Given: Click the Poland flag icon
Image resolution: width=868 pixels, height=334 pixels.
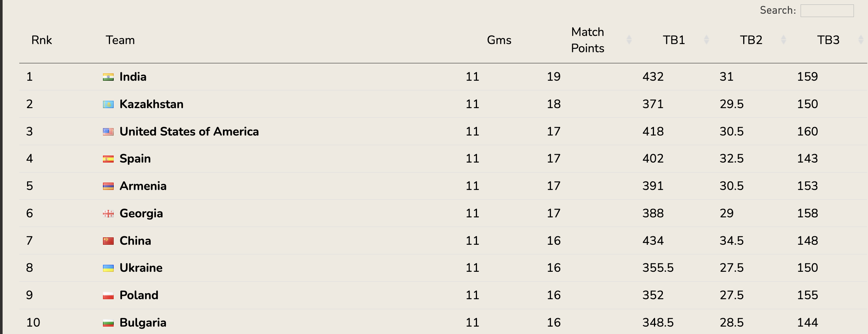Looking at the screenshot, I should click(108, 295).
